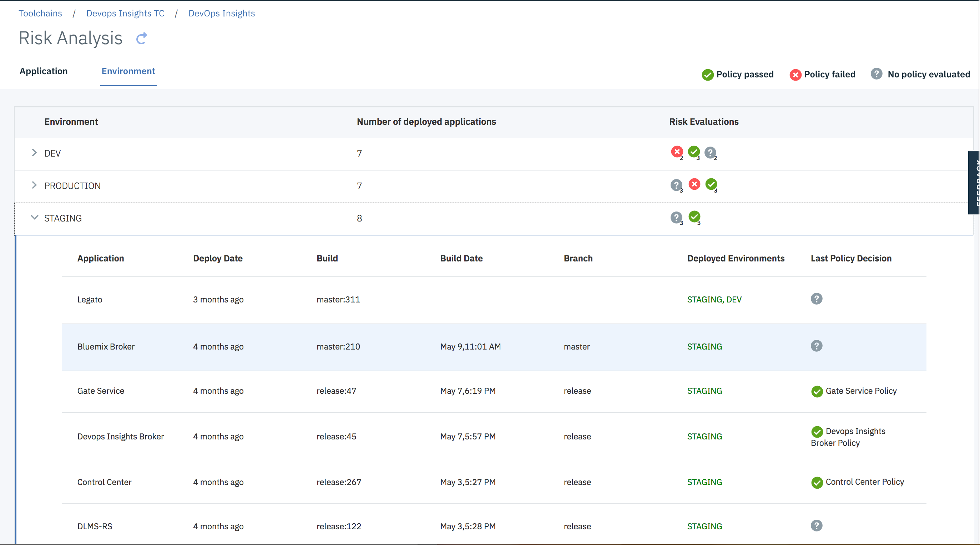Click STAGING, DEV environments for Legato
This screenshot has height=545, width=980.
pos(714,300)
